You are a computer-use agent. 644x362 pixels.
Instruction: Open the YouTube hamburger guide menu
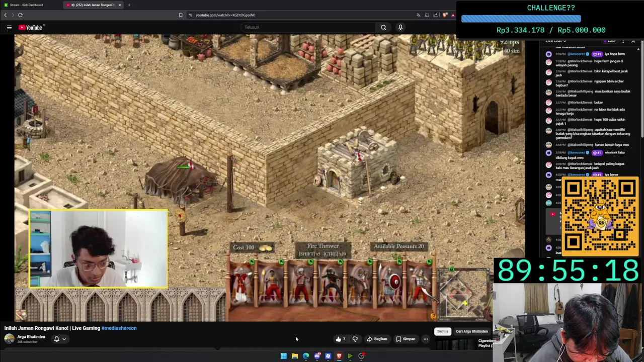9,28
